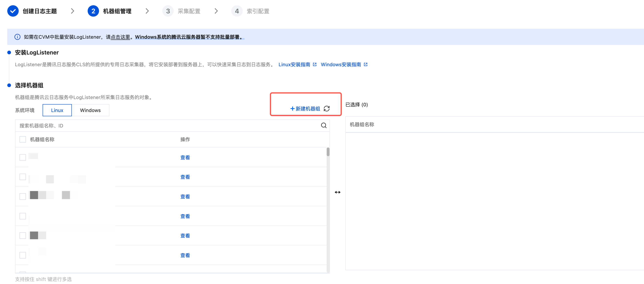Click the machine group list scrollbar thumb
This screenshot has height=284, width=644.
click(328, 152)
